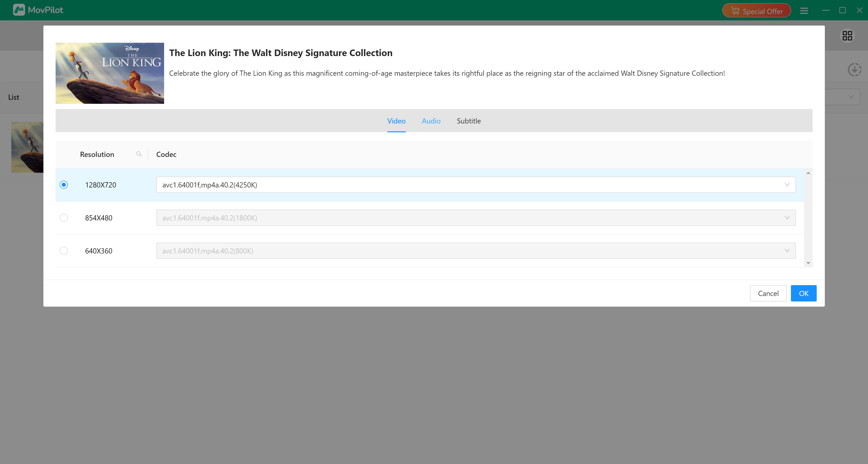Screen dimensions: 868x464
Task: Click the scrollbar down arrow
Action: pyautogui.click(x=808, y=263)
